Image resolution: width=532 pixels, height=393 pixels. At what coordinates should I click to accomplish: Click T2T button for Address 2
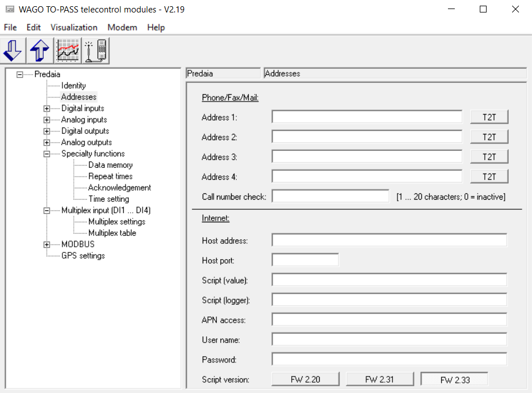[x=489, y=137]
